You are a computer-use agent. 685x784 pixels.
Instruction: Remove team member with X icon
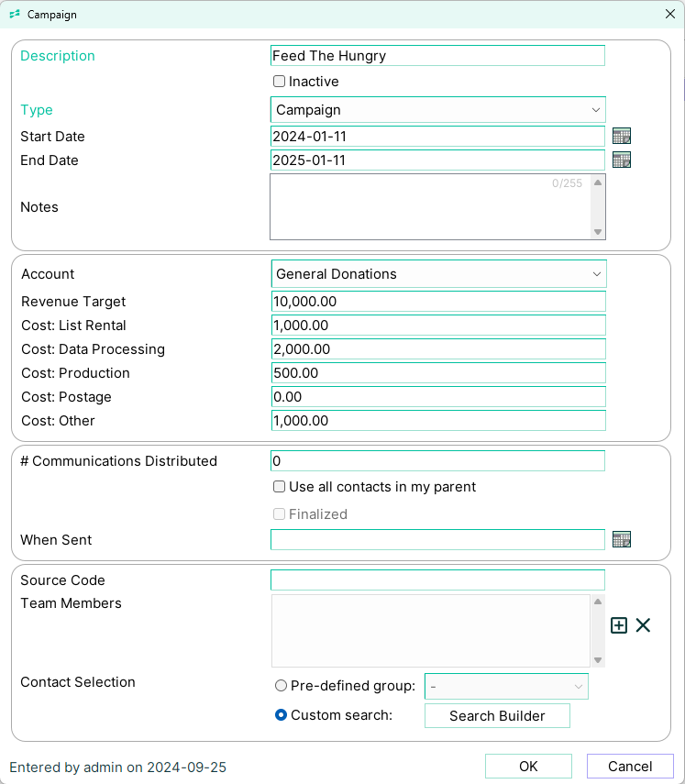643,625
